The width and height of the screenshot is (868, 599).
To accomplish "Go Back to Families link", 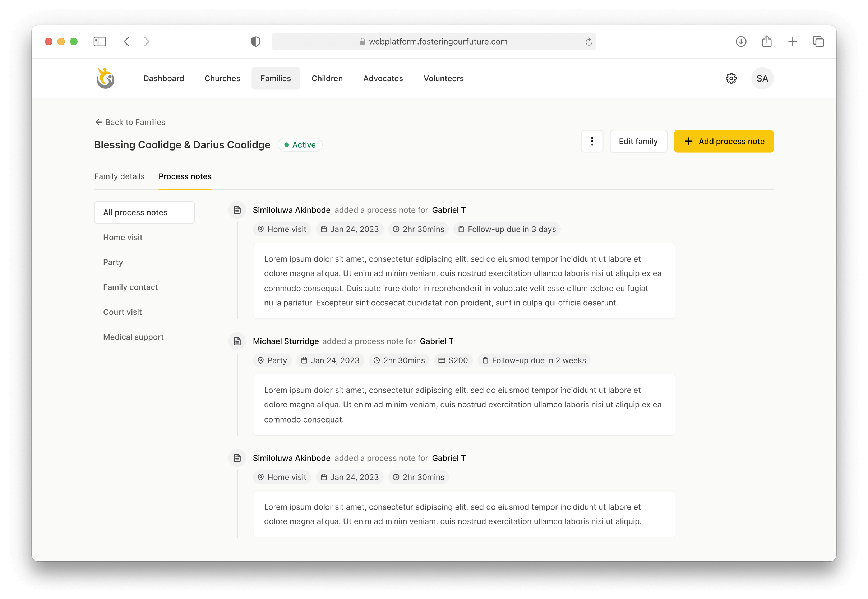I will 130,123.
